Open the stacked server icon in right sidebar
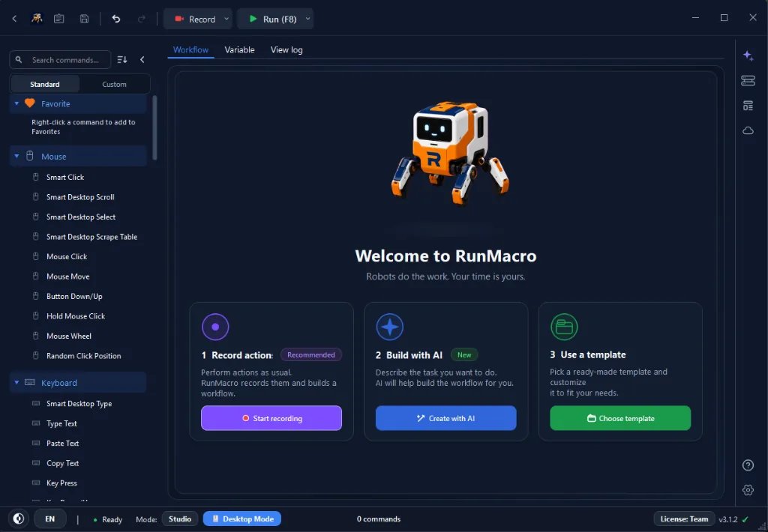 tap(748, 81)
